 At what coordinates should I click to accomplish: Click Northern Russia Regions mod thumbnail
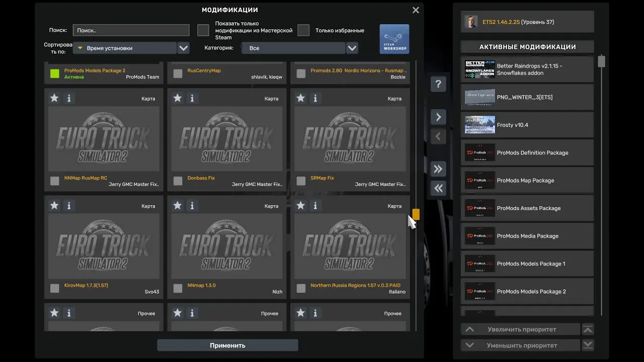pos(350,246)
